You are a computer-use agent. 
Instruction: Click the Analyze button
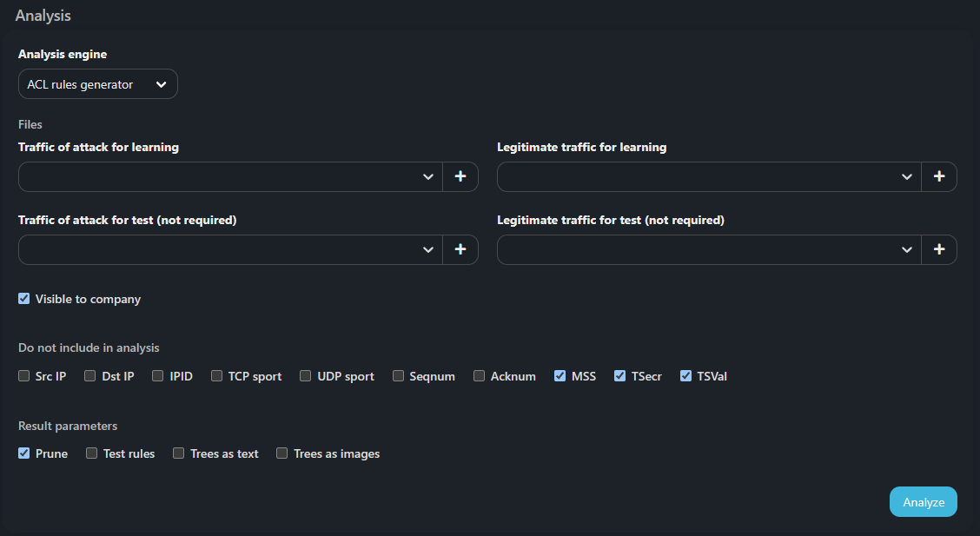[923, 502]
